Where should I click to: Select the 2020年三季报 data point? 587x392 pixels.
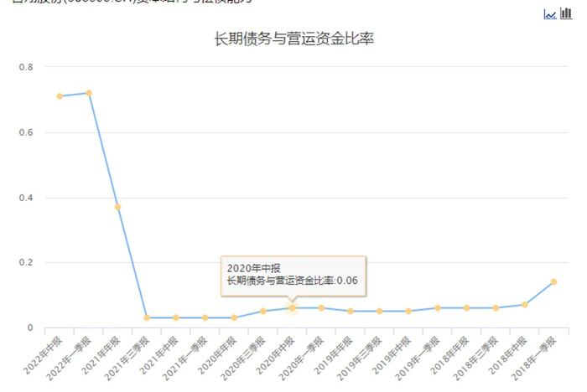[263, 311]
